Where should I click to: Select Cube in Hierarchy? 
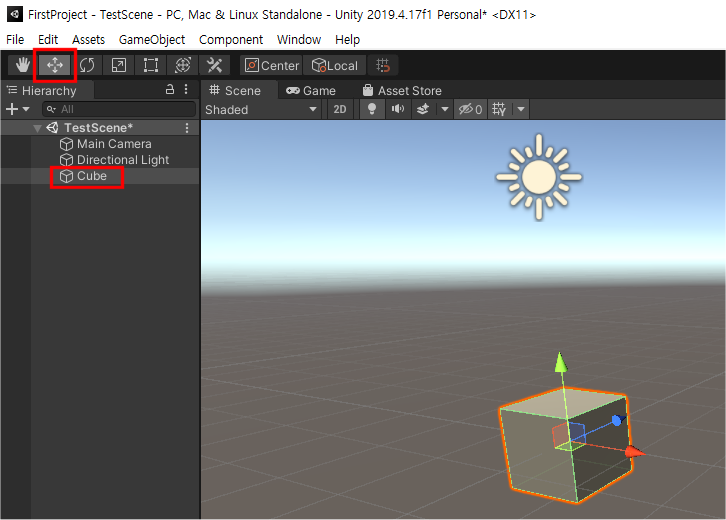click(x=92, y=176)
